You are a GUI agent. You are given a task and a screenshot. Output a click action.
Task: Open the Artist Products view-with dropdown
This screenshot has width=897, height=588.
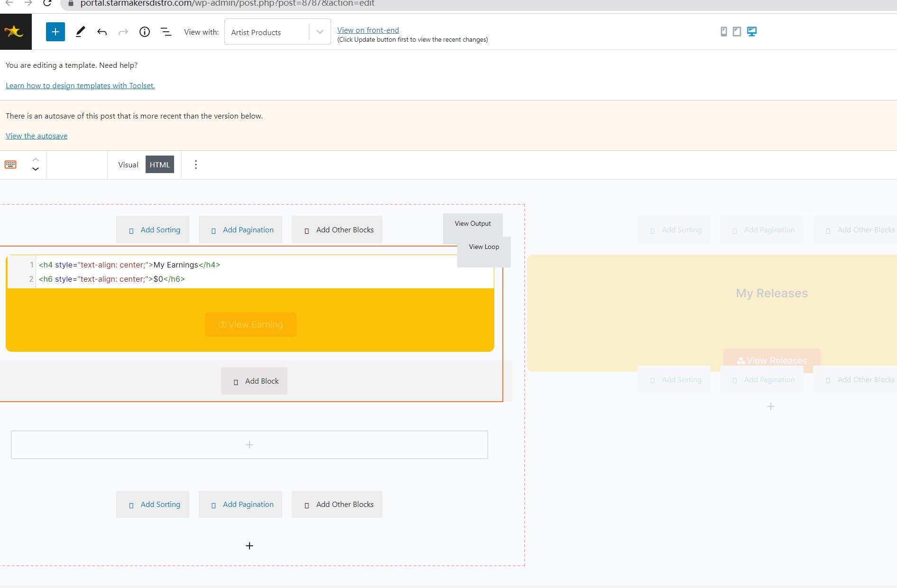(x=277, y=32)
